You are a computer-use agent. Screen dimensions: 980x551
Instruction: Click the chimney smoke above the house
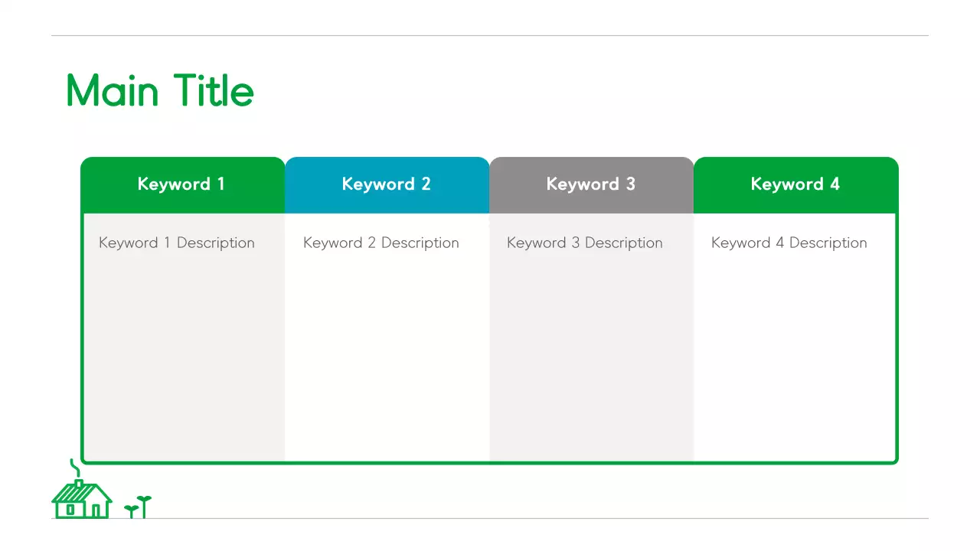73,466
